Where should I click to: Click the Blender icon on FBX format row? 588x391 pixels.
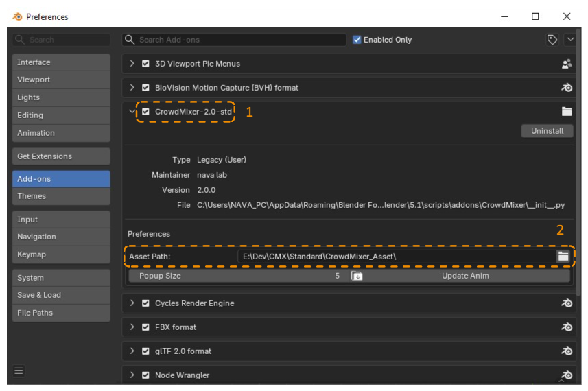(x=566, y=327)
